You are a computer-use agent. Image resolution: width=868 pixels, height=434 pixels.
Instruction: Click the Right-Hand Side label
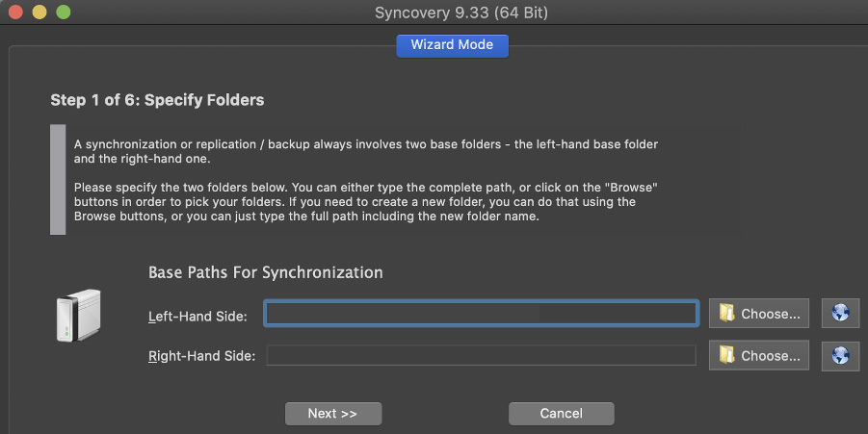[201, 356]
